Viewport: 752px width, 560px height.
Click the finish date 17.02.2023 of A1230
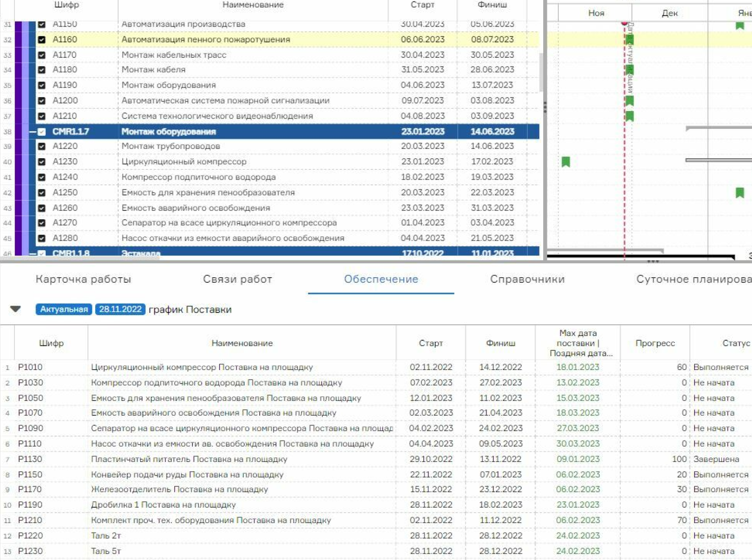(x=492, y=162)
